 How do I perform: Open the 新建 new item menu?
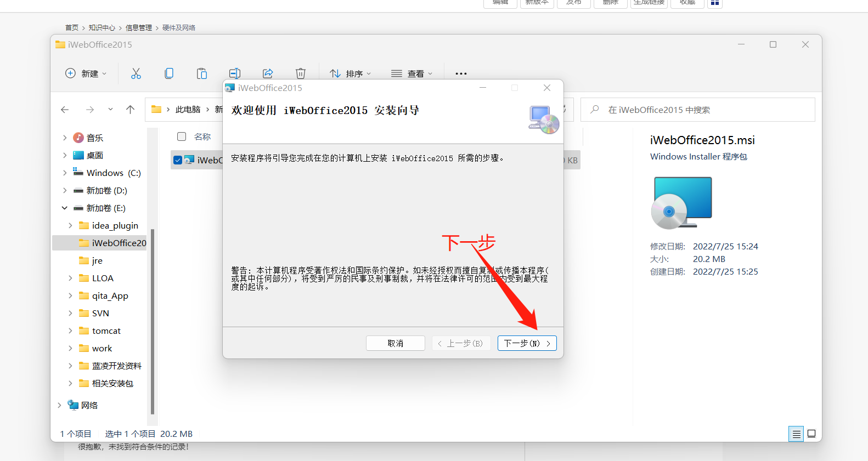(x=86, y=73)
